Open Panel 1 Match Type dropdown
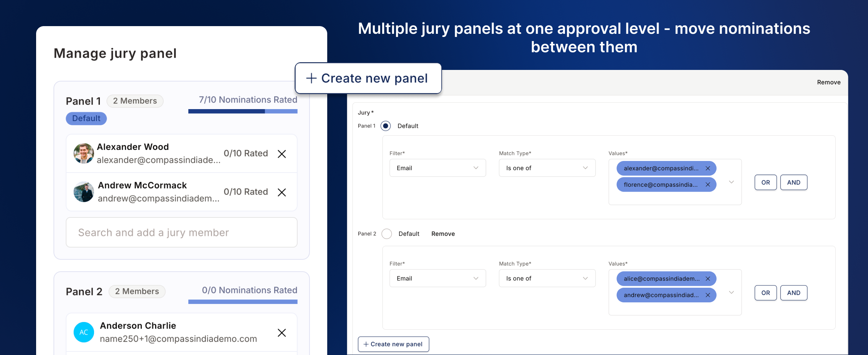 (x=547, y=168)
